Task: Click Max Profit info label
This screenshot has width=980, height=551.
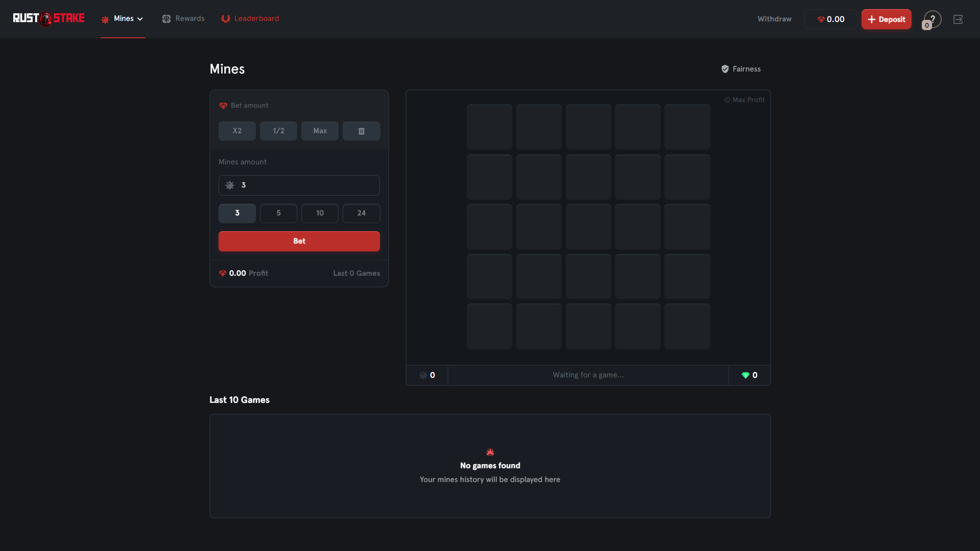Action: click(745, 100)
